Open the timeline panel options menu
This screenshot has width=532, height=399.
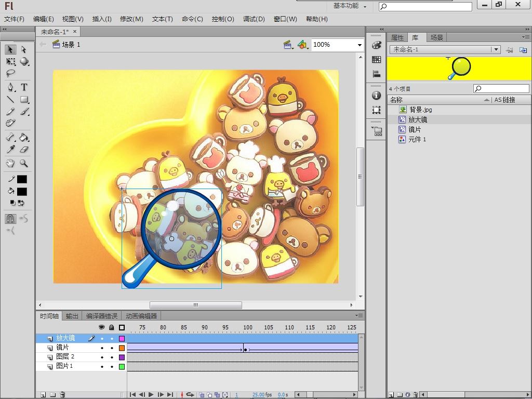coord(359,315)
